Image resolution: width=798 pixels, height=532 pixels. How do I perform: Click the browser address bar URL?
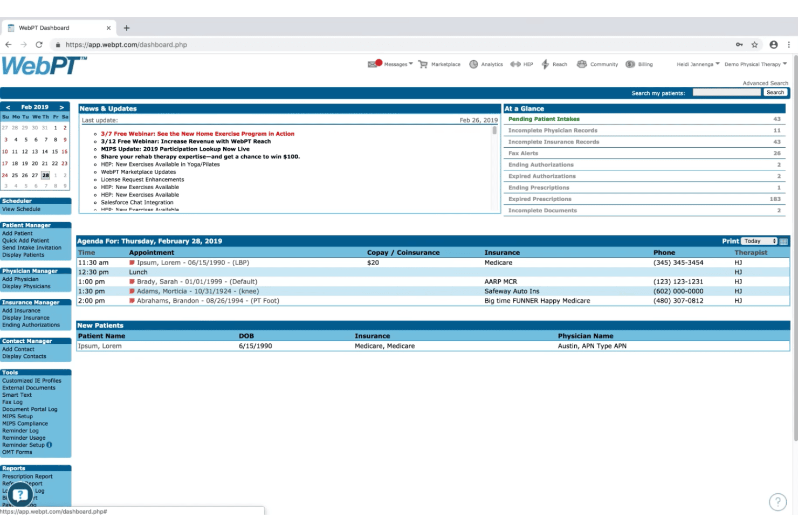pyautogui.click(x=126, y=45)
